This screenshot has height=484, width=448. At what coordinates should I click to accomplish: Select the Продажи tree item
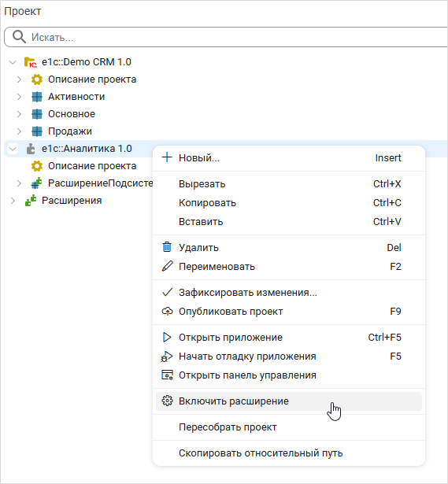coord(70,131)
